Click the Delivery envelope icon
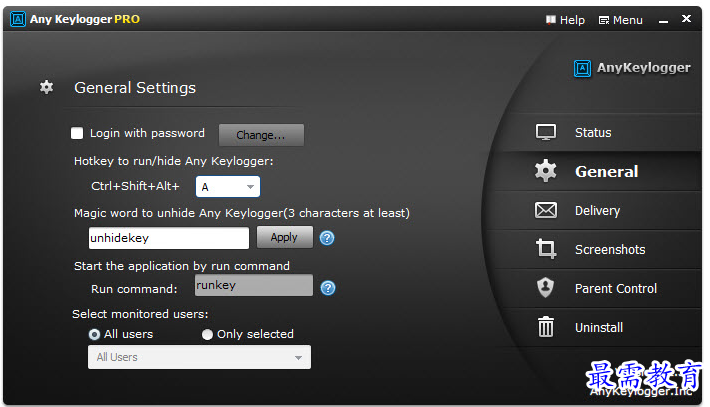This screenshot has width=710, height=407. [546, 210]
